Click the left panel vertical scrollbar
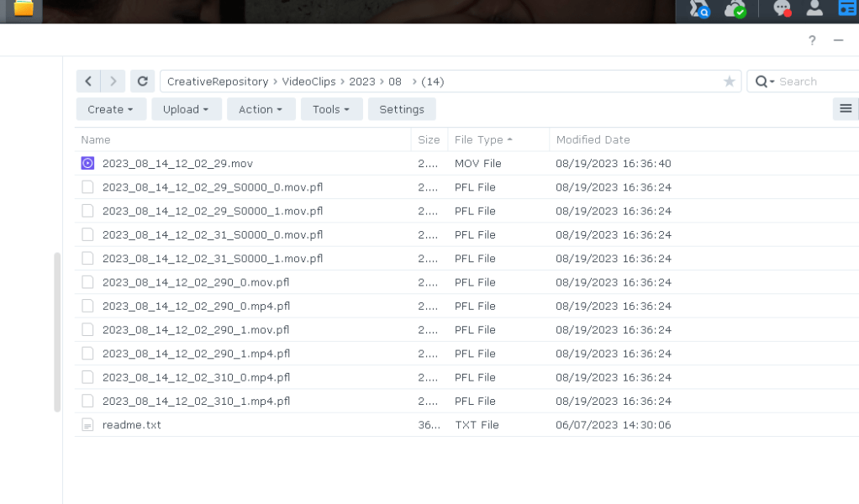The image size is (859, 504). point(57,332)
